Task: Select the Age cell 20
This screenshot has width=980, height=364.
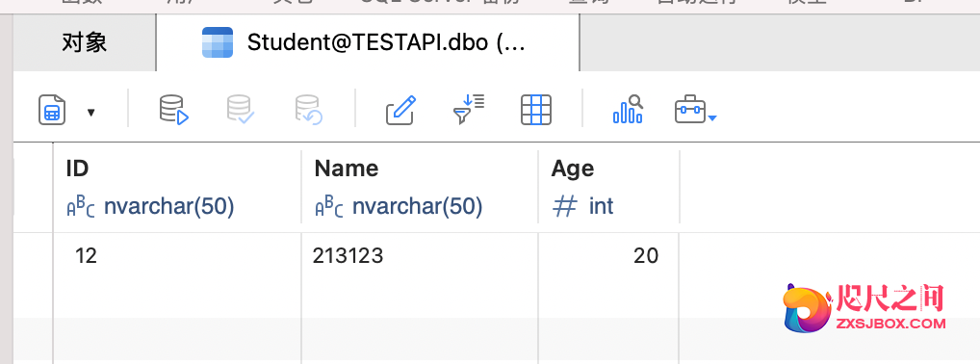Action: click(x=608, y=256)
